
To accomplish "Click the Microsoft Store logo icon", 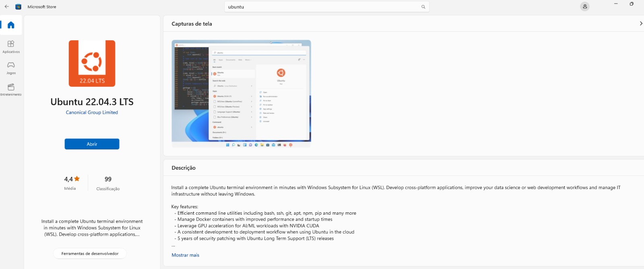I will click(x=18, y=6).
